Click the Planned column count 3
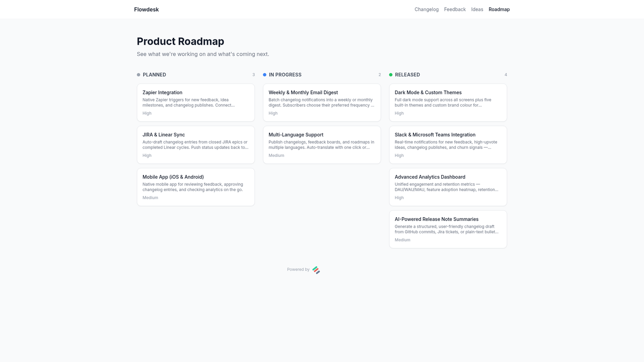This screenshot has width=644, height=362. tap(254, 75)
